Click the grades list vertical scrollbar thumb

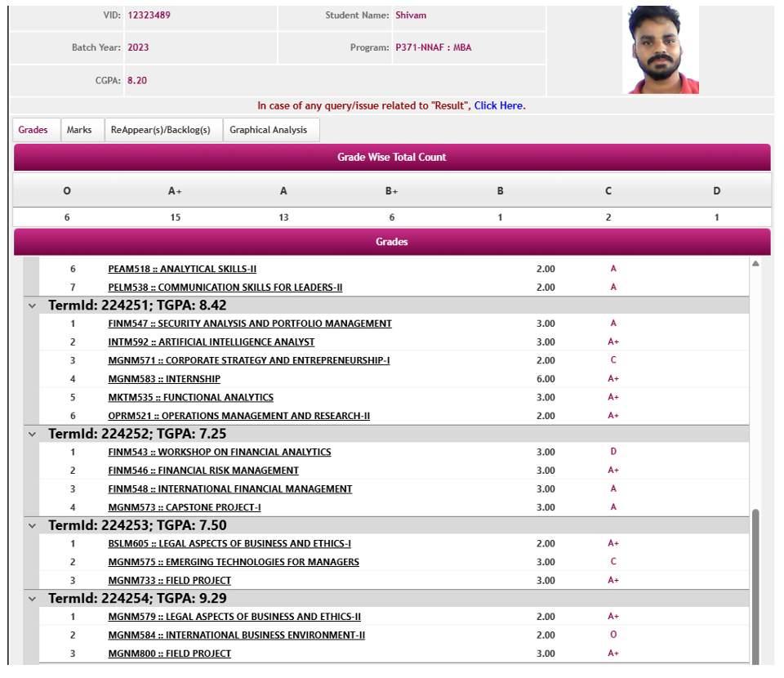tap(755, 588)
